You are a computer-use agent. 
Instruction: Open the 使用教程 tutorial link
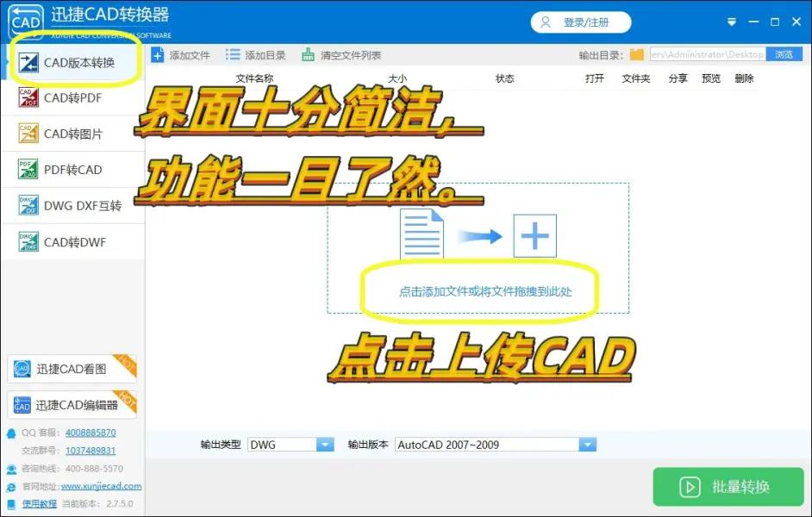[40, 503]
